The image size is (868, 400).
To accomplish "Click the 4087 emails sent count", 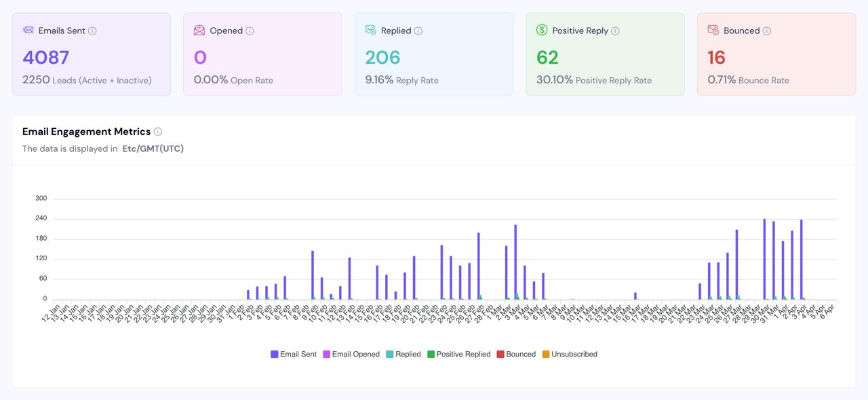I will click(x=46, y=57).
